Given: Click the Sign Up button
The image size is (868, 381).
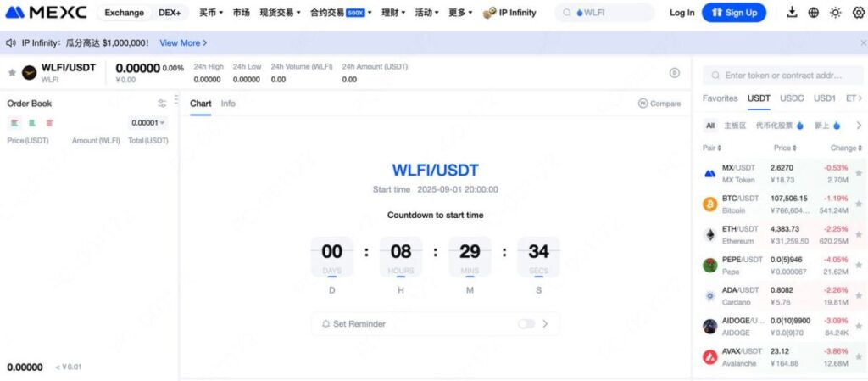Looking at the screenshot, I should (x=734, y=12).
